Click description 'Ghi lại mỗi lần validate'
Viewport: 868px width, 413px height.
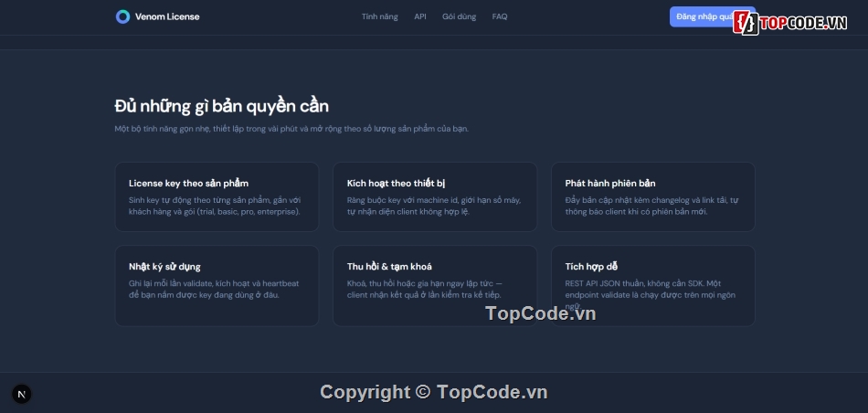(x=214, y=290)
